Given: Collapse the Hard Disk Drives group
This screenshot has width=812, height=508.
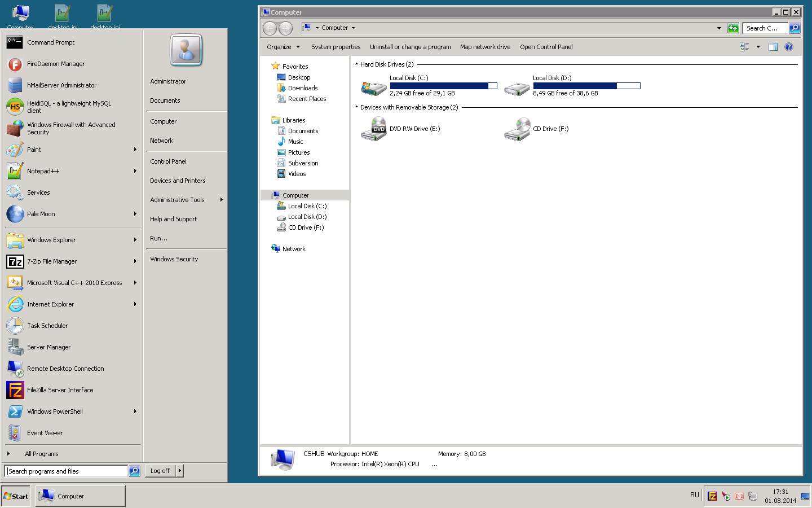Looking at the screenshot, I should [x=356, y=64].
